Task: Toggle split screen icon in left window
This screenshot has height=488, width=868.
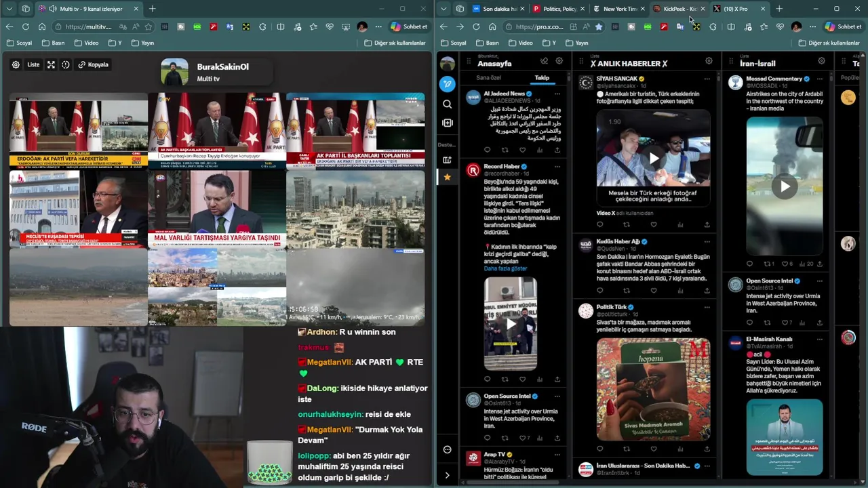Action: 281,26
